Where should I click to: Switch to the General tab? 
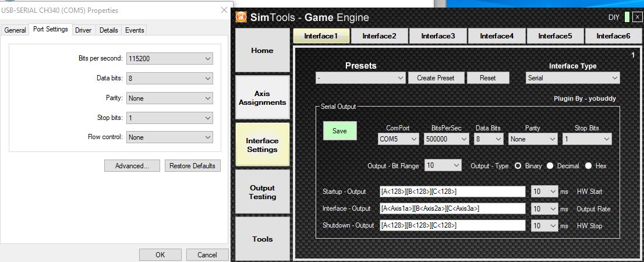coord(15,30)
